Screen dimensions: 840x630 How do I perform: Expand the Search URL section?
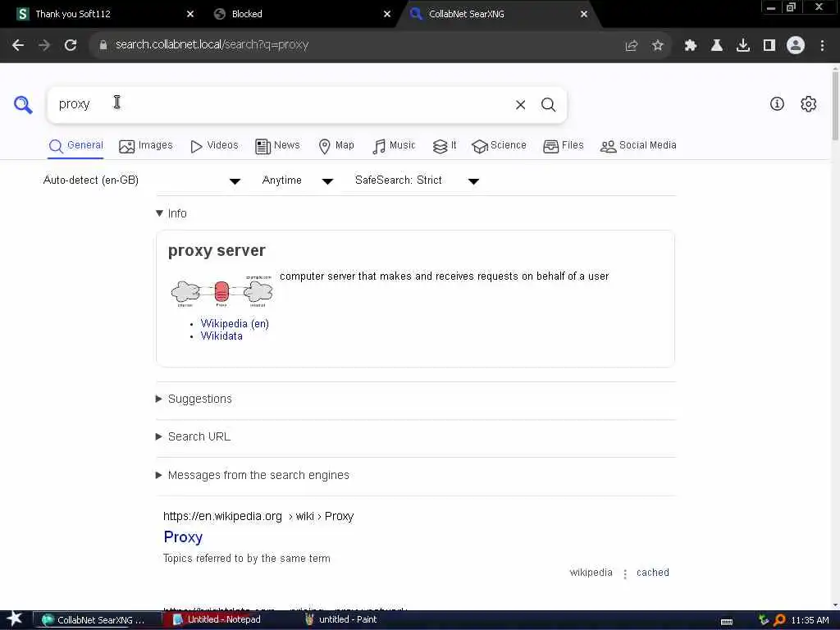tap(193, 436)
